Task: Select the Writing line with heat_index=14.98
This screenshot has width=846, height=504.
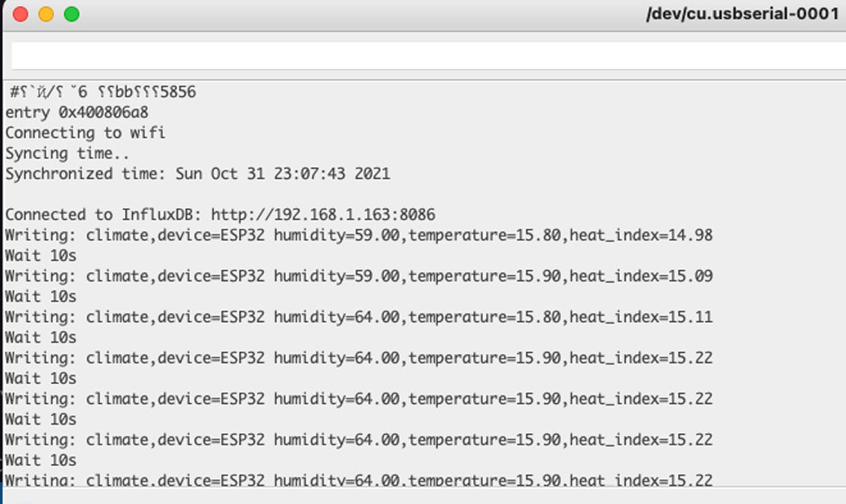Action: [359, 236]
